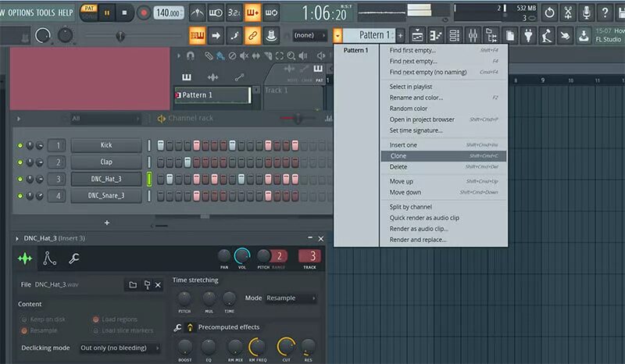Toggle first step of Kick row

161,145
